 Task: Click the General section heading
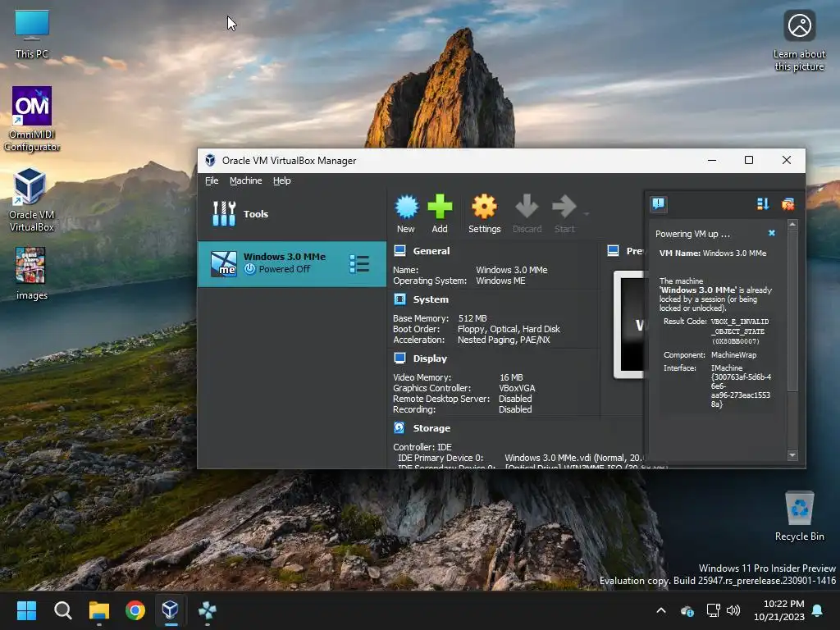point(431,251)
